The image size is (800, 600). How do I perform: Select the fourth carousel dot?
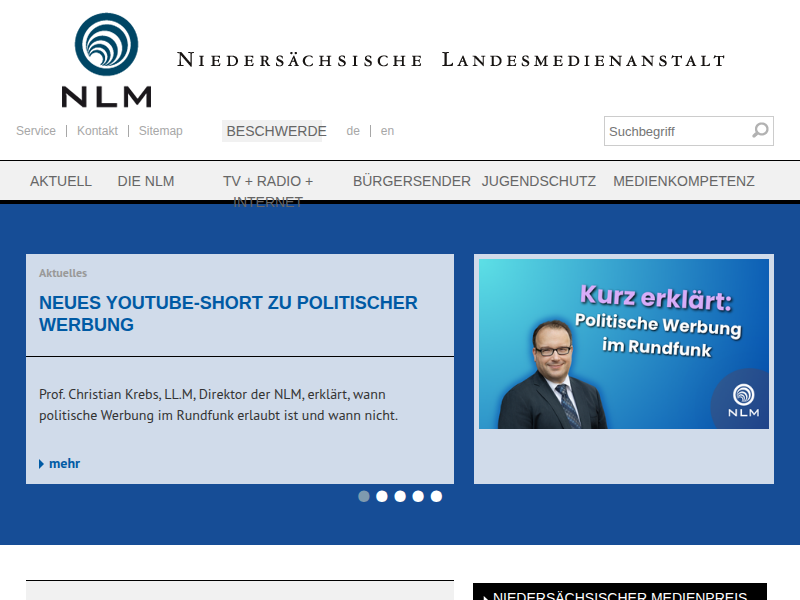pos(418,496)
